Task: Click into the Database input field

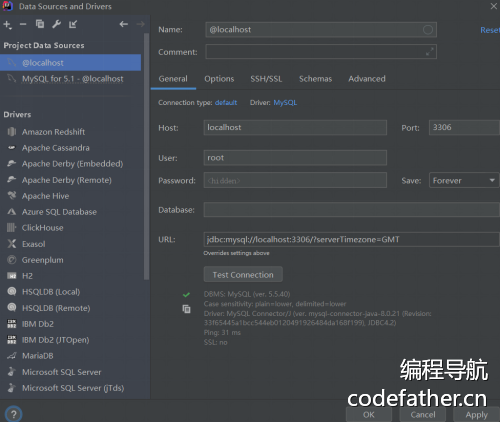Action: point(351,210)
